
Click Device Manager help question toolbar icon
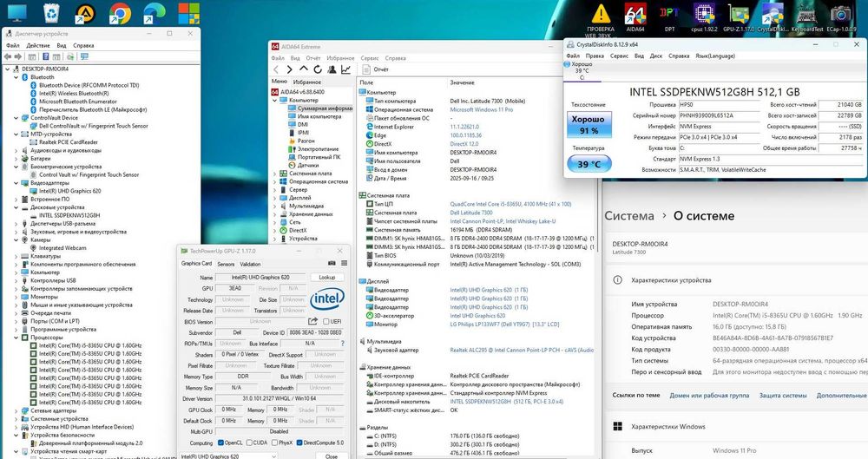click(x=45, y=56)
